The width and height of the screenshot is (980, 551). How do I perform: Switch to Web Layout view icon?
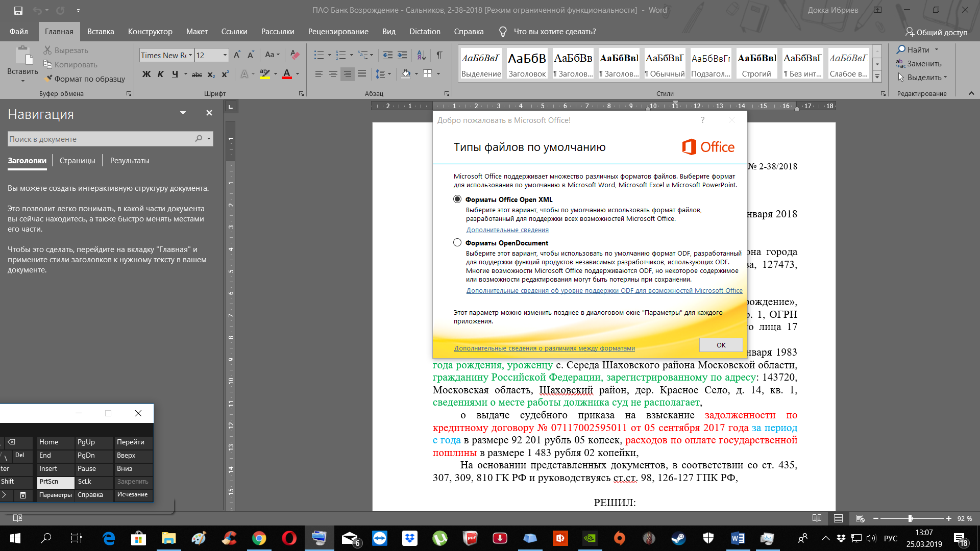(x=860, y=518)
